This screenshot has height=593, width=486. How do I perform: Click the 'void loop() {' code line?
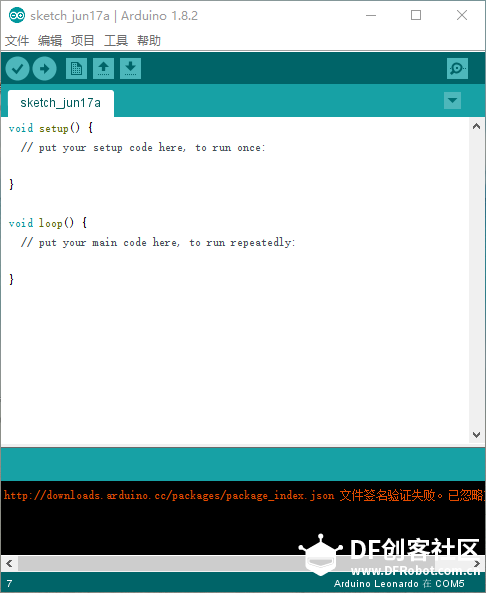(x=48, y=223)
